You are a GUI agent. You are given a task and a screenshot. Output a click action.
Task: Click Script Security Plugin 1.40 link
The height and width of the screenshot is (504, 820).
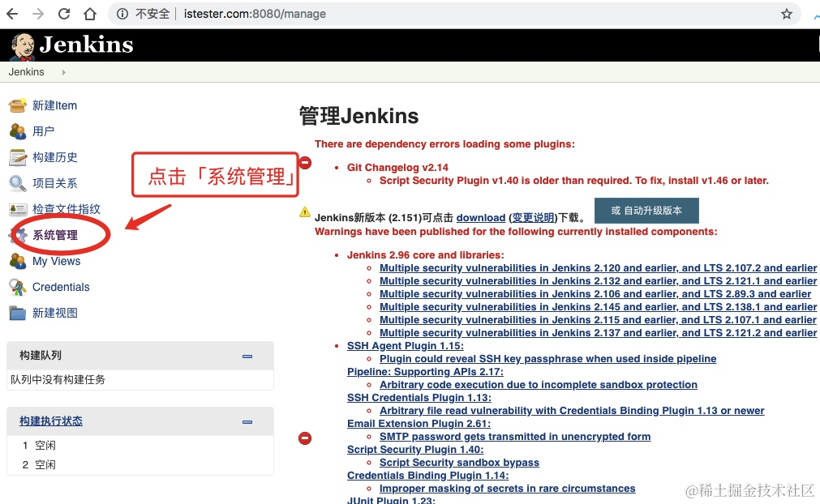point(415,450)
